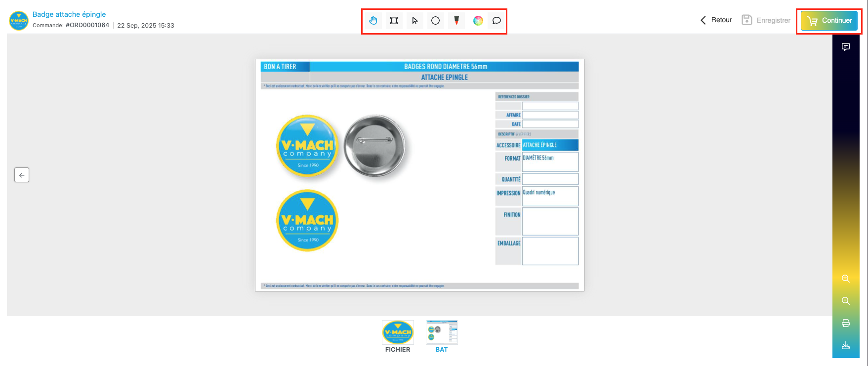
Task: Activate the red marker pen tool
Action: point(456,21)
